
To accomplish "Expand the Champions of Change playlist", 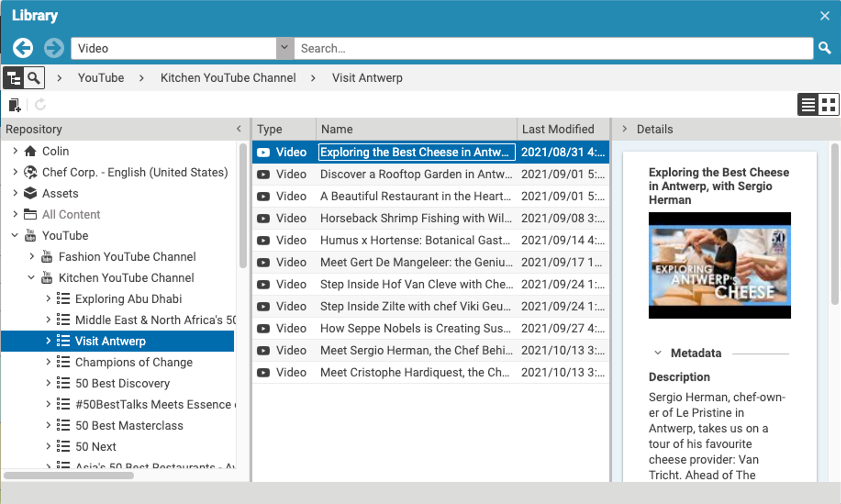I will 48,362.
